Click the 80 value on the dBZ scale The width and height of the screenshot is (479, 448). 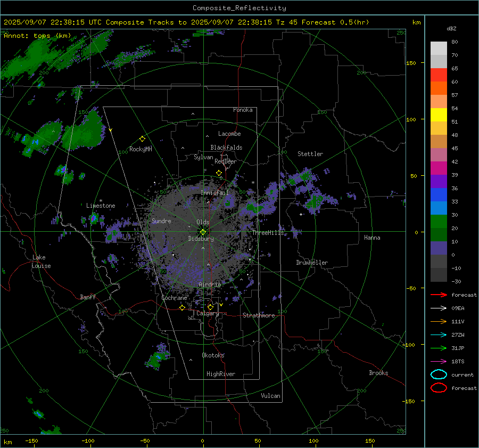pos(455,42)
